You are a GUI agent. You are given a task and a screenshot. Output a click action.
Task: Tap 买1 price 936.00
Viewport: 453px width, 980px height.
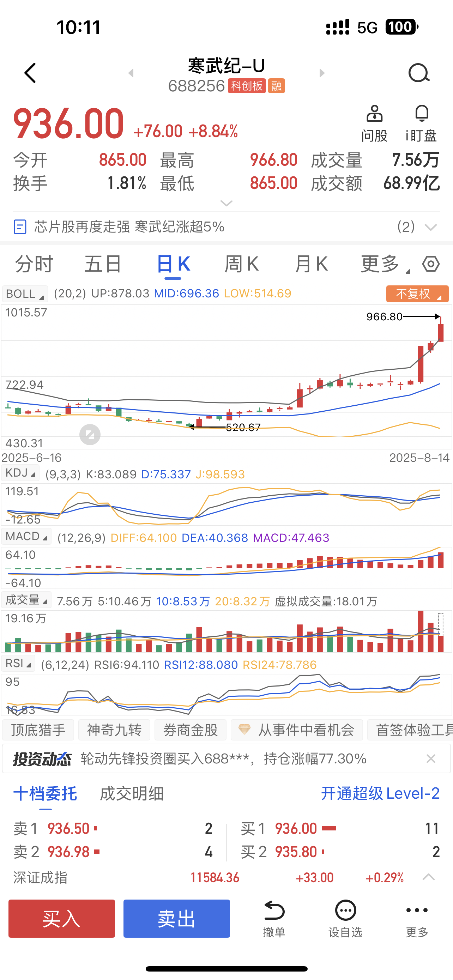pos(296,829)
